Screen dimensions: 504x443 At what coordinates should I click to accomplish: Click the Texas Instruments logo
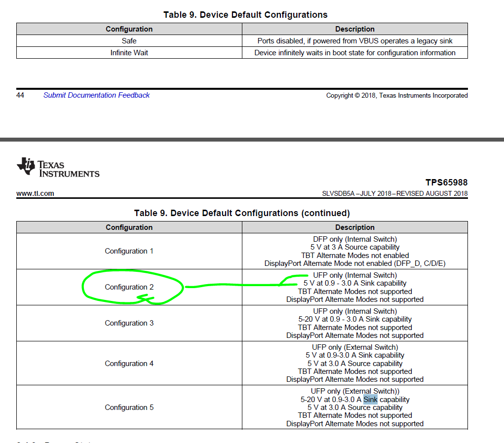pyautogui.click(x=58, y=167)
